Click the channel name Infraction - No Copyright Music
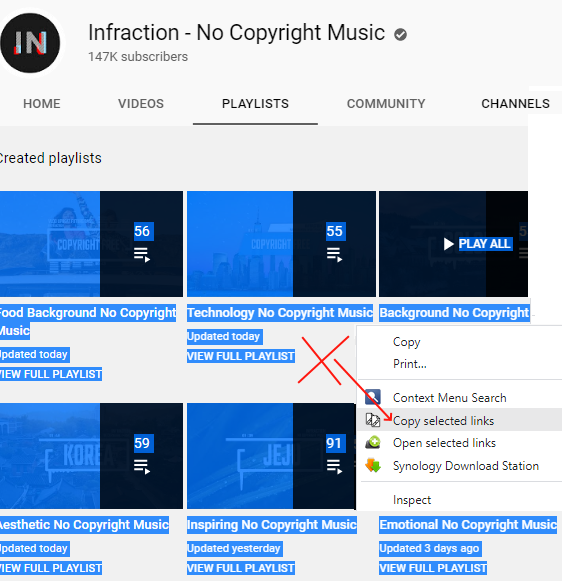562x581 pixels. 236,33
